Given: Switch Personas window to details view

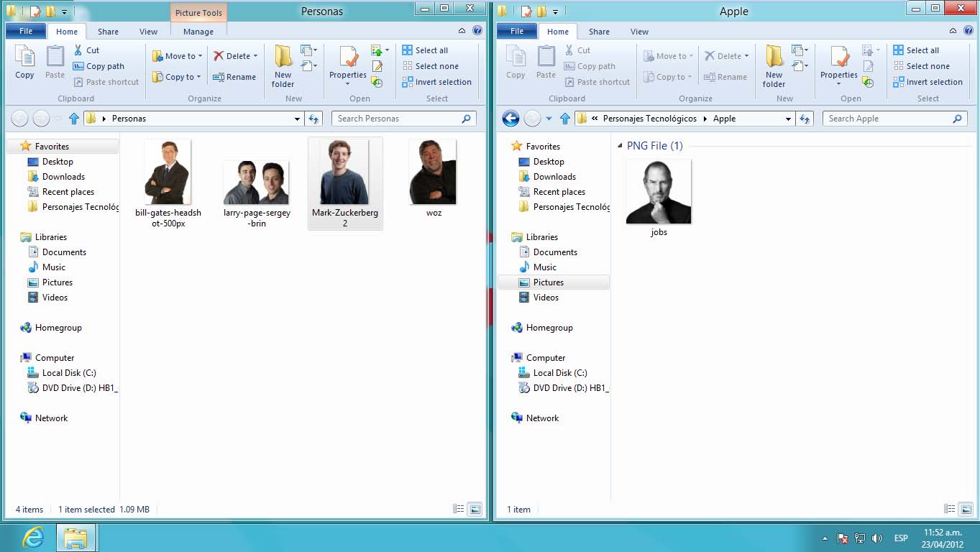Looking at the screenshot, I should click(459, 509).
